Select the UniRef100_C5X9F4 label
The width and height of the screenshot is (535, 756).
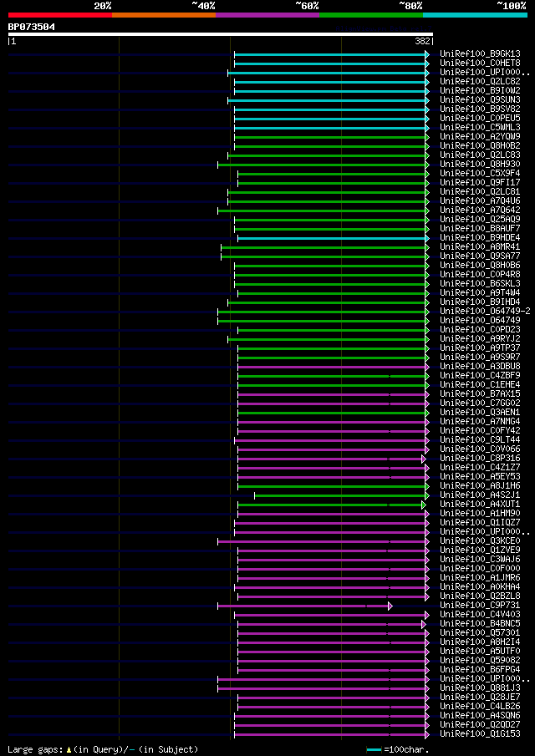[480, 174]
